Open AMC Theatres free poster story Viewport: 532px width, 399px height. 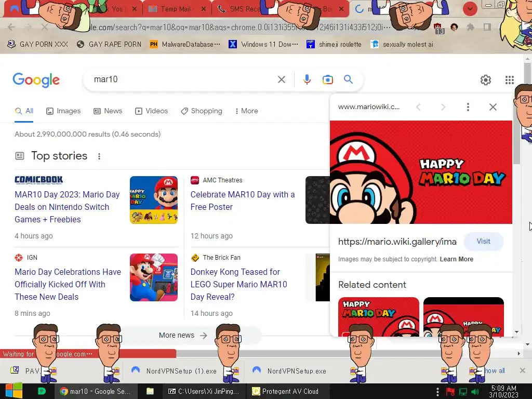tap(243, 201)
